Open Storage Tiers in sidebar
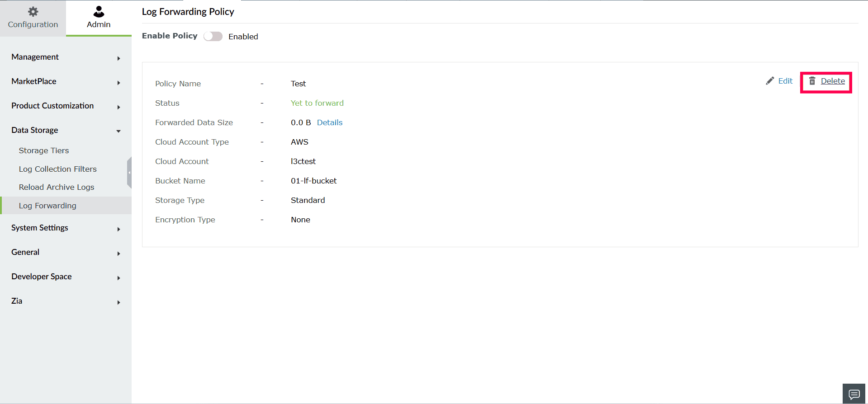868x404 pixels. coord(44,150)
